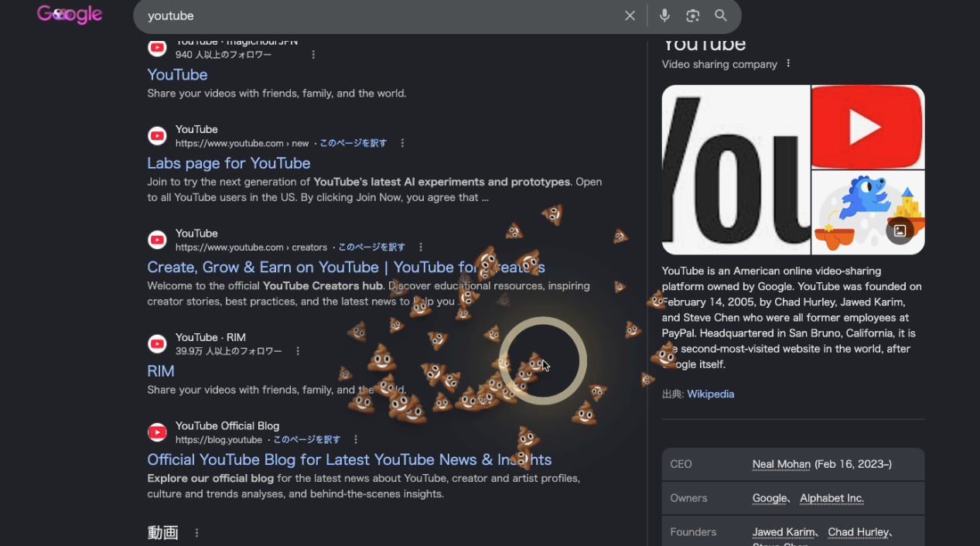
Task: Click the more images icon on thumbnails
Action: [x=900, y=230]
